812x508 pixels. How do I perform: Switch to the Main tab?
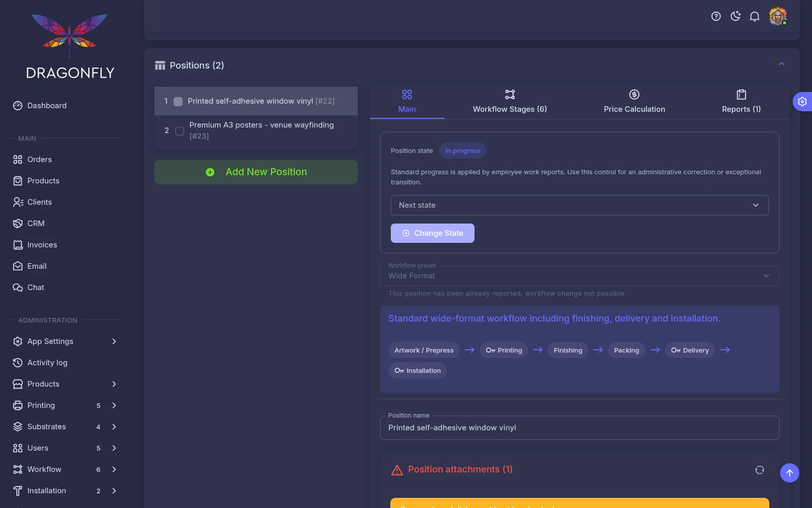click(x=407, y=102)
